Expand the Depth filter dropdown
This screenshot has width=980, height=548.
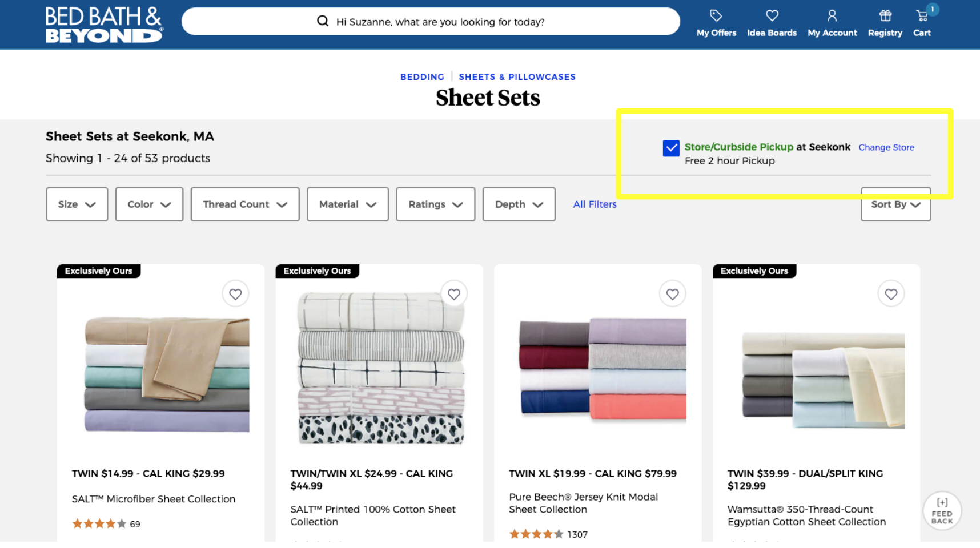(519, 204)
